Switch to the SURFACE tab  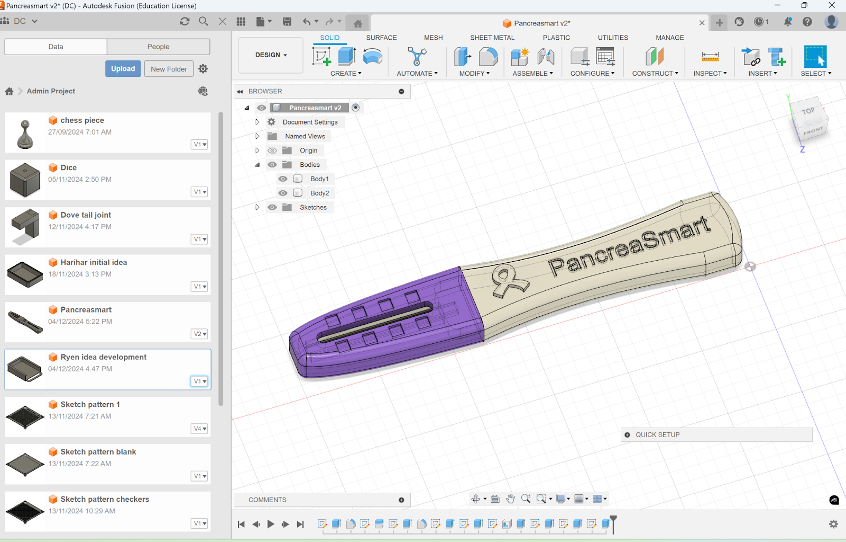(x=381, y=38)
